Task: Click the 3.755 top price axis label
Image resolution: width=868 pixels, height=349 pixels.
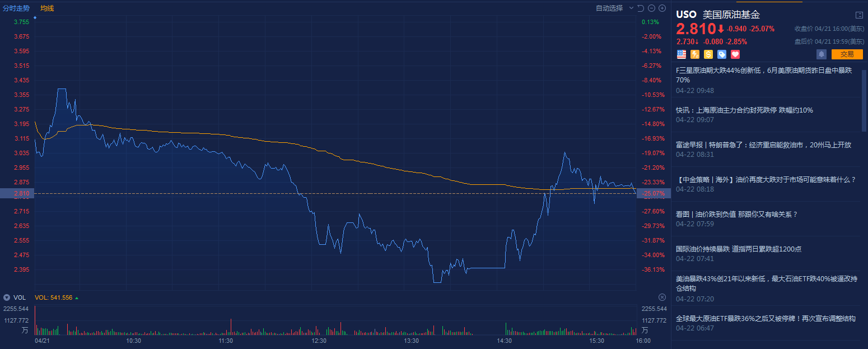Action: click(21, 22)
